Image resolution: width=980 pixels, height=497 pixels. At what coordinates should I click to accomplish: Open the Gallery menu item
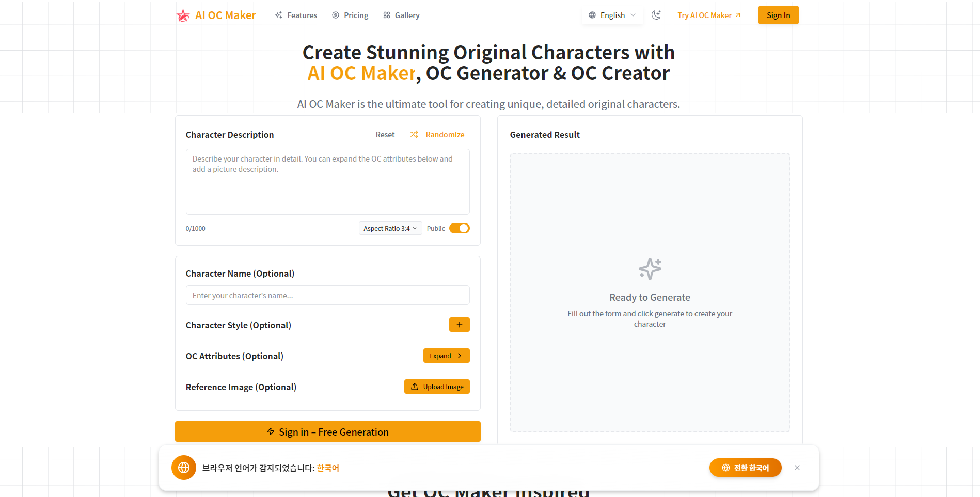point(402,15)
